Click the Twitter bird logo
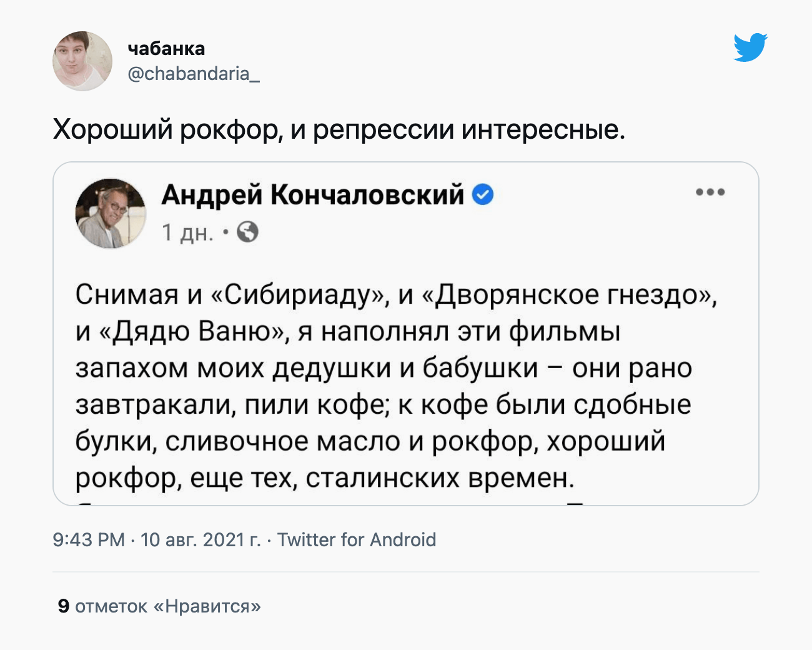812x650 pixels. tap(750, 47)
